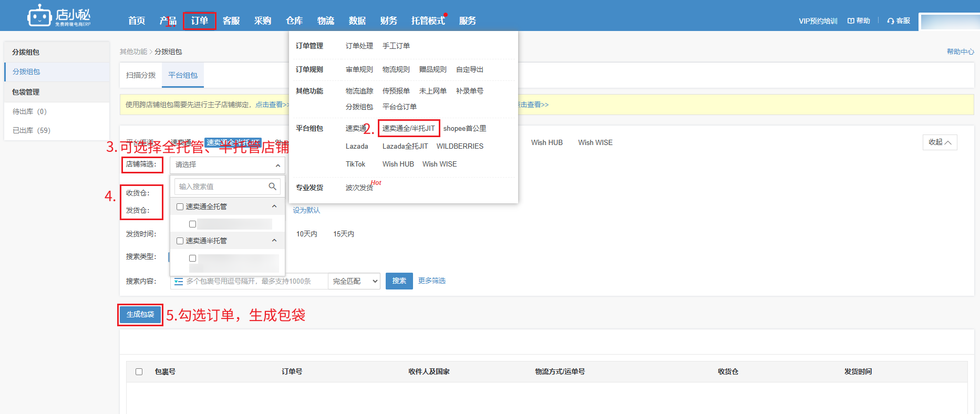Open the 客服 top menu
The image size is (980, 414).
tap(231, 20)
